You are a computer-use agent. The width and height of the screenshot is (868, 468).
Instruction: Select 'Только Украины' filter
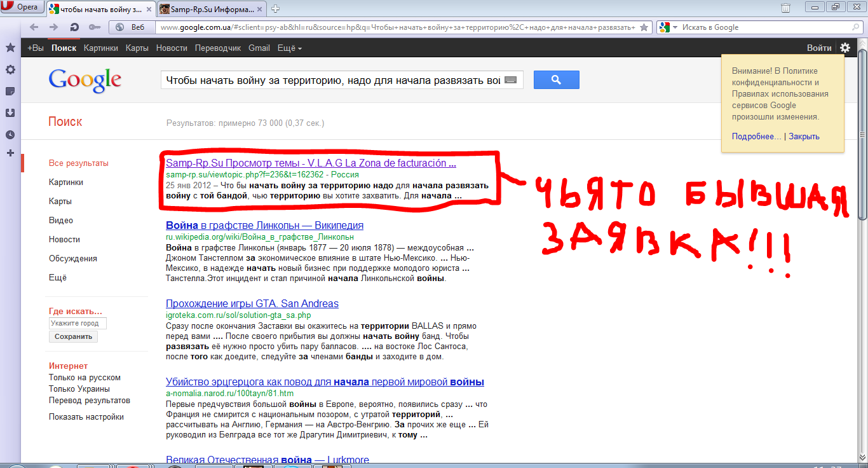tap(79, 389)
